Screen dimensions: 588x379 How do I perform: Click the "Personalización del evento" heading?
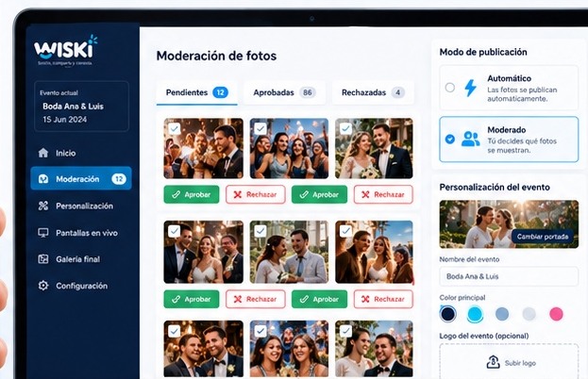(x=495, y=187)
